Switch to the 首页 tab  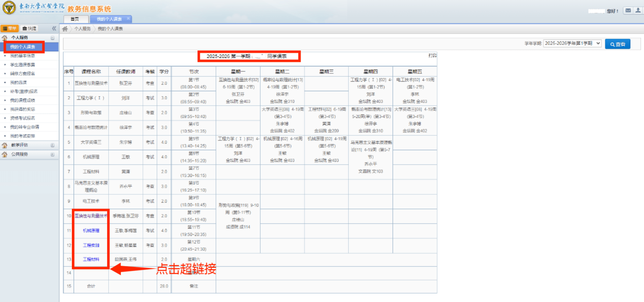pos(75,19)
